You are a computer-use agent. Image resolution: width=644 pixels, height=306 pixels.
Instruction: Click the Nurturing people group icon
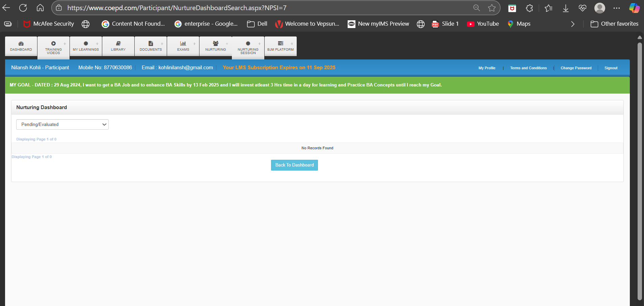click(x=216, y=44)
